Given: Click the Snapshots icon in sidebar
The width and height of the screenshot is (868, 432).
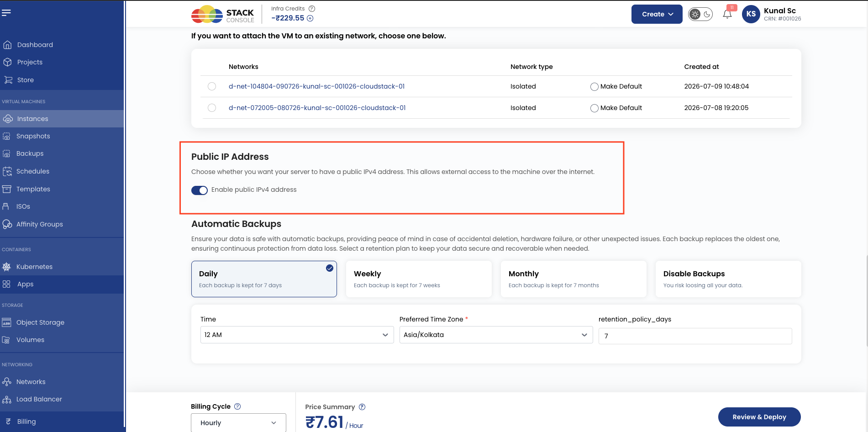Looking at the screenshot, I should coord(6,136).
